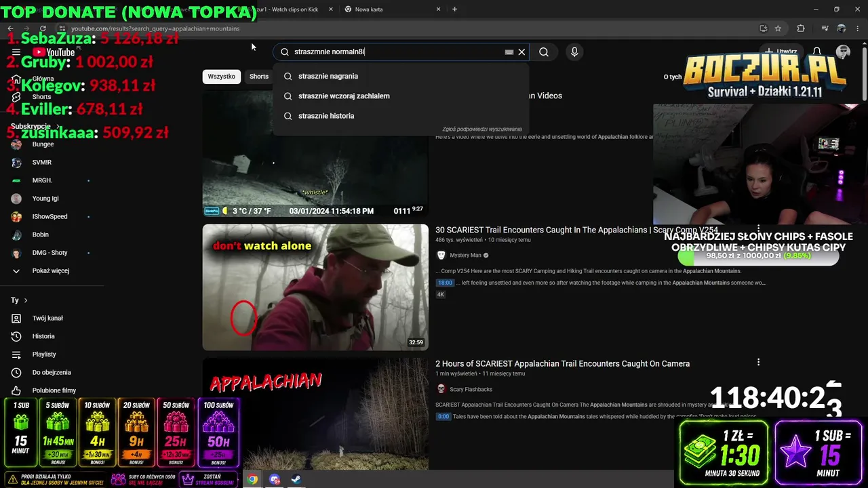Expand the Subskrypcje section chevron
The width and height of the screenshot is (868, 488).
pos(58,127)
